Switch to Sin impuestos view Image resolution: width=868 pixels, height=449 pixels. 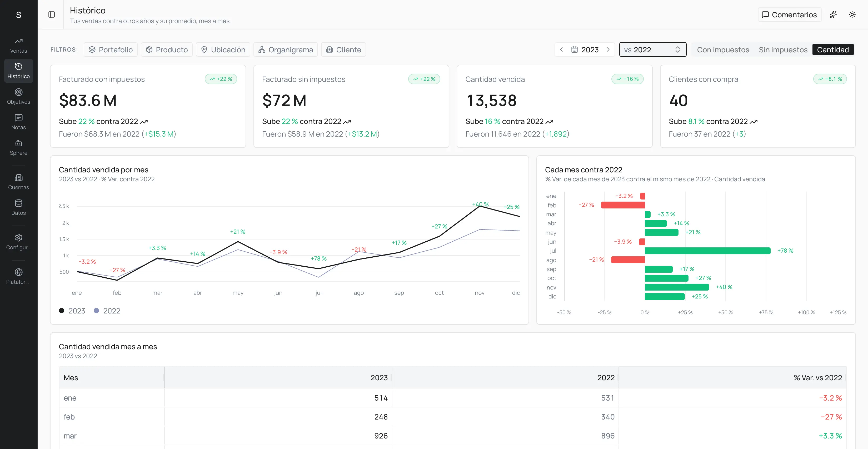click(x=783, y=49)
